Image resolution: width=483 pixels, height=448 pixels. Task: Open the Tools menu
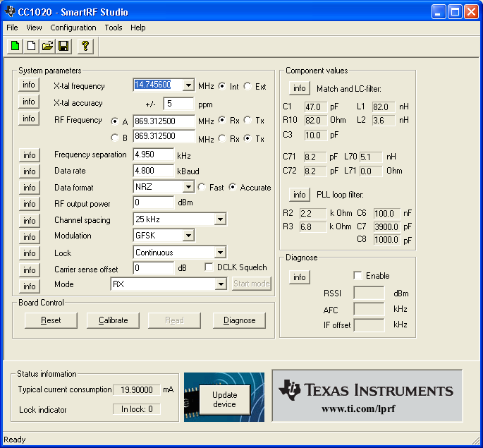point(114,28)
